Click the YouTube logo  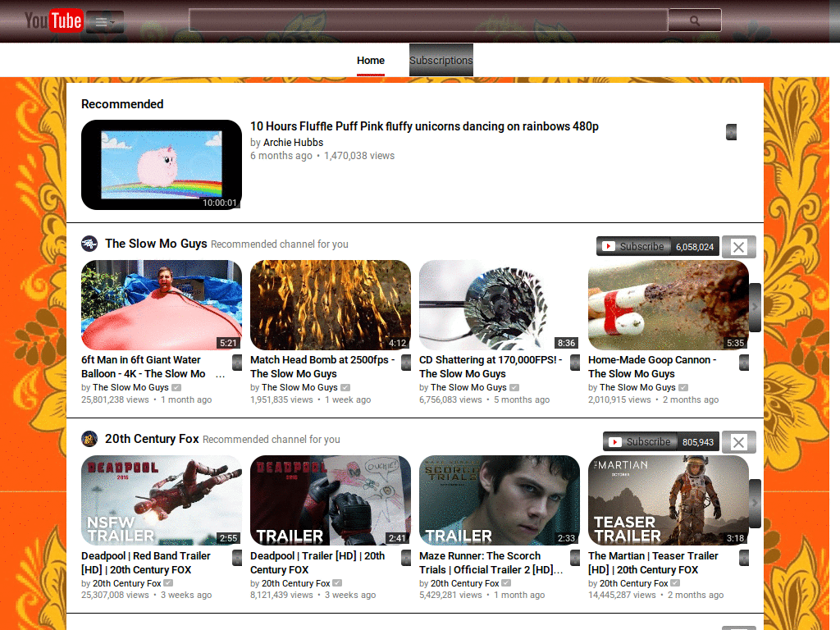click(53, 21)
